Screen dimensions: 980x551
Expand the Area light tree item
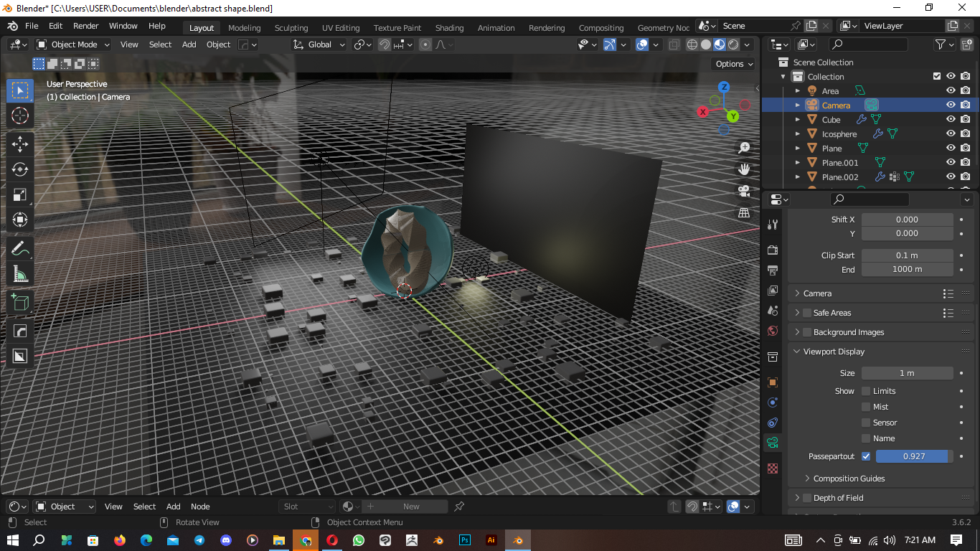pos(797,91)
